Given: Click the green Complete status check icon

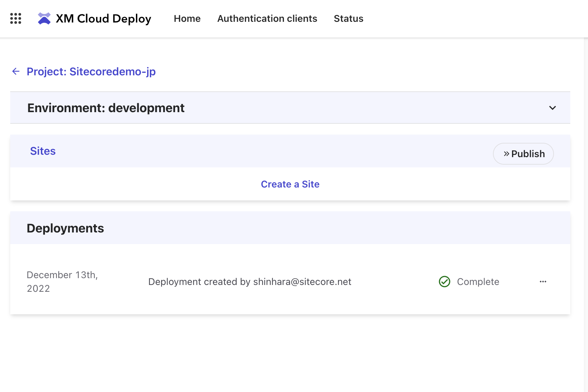Looking at the screenshot, I should coord(444,282).
